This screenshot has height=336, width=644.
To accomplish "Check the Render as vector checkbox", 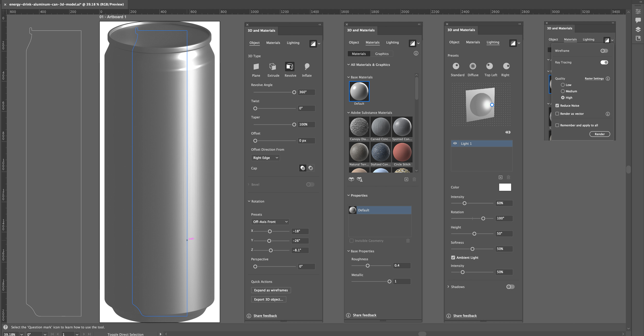I will point(557,114).
